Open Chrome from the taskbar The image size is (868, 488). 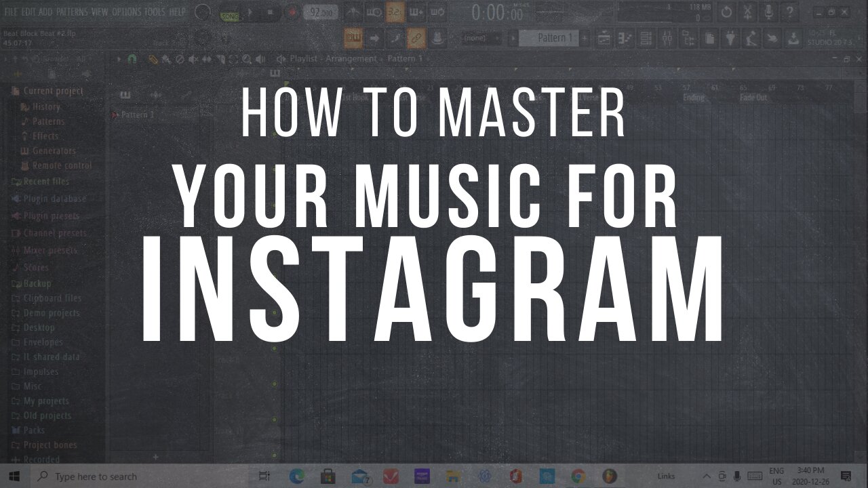[x=578, y=476]
